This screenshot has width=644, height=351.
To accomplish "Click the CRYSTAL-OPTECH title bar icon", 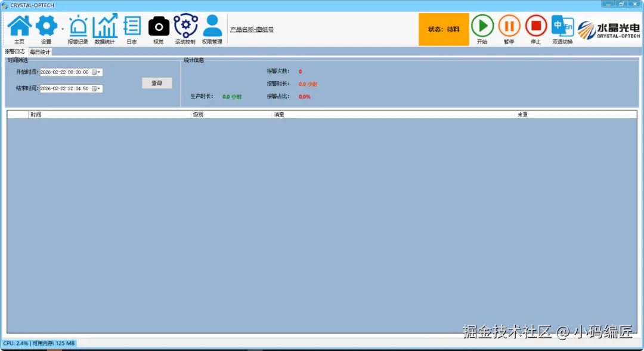I will [x=5, y=5].
